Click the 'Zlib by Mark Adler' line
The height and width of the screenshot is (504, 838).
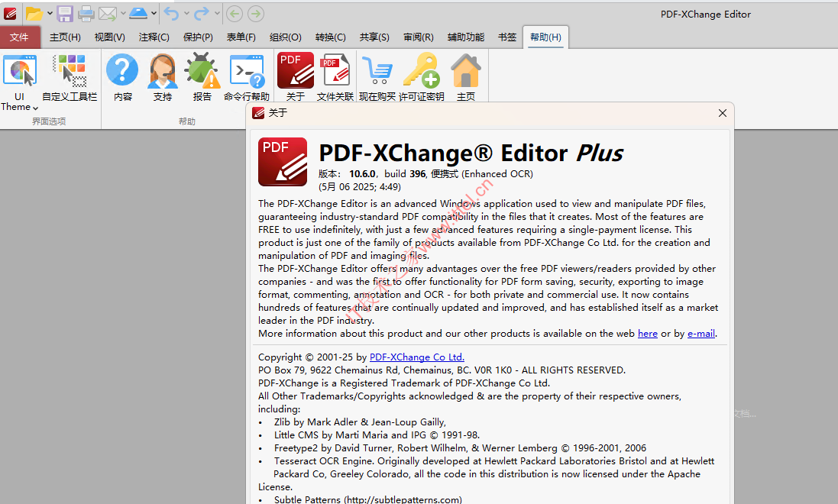pos(360,422)
